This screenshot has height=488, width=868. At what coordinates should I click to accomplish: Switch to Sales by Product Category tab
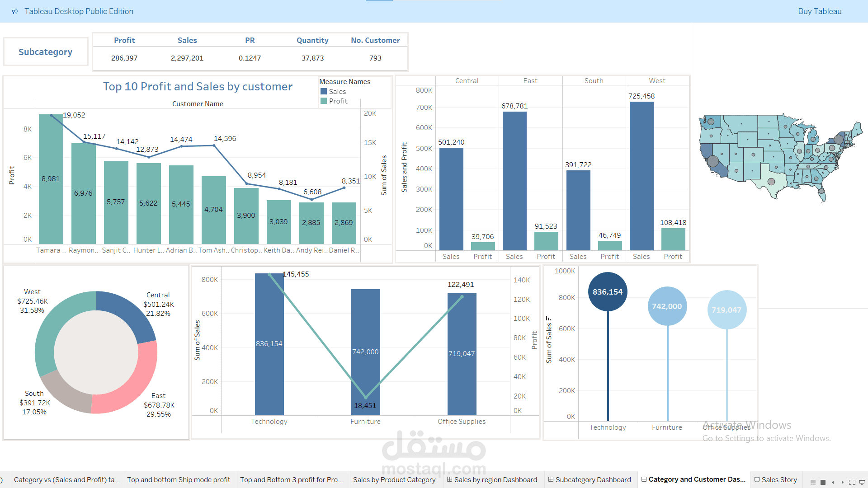(x=394, y=479)
